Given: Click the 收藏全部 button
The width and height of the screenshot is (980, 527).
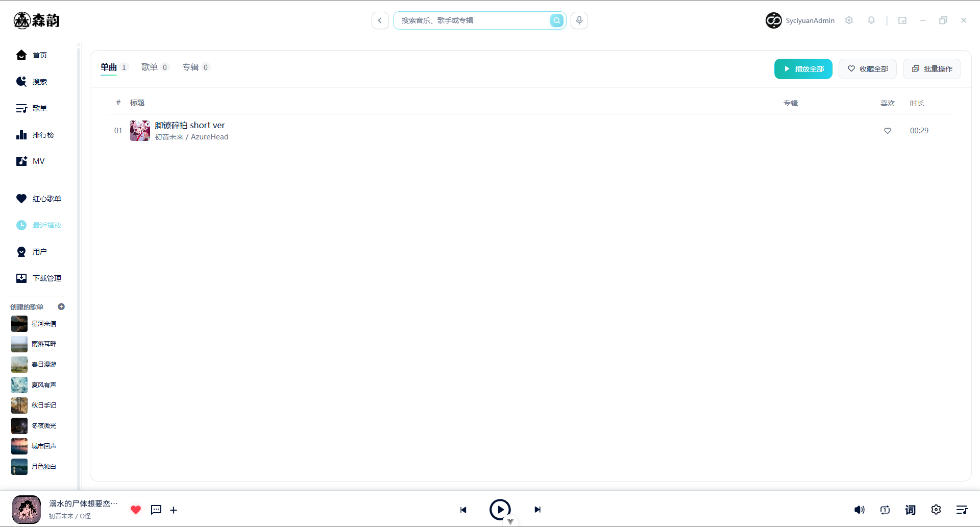Looking at the screenshot, I should [x=868, y=69].
